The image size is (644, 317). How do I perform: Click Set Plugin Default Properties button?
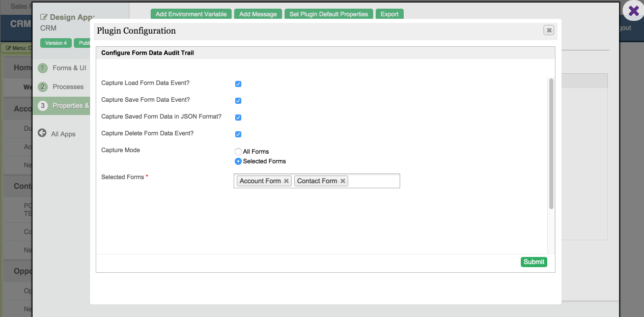click(329, 14)
